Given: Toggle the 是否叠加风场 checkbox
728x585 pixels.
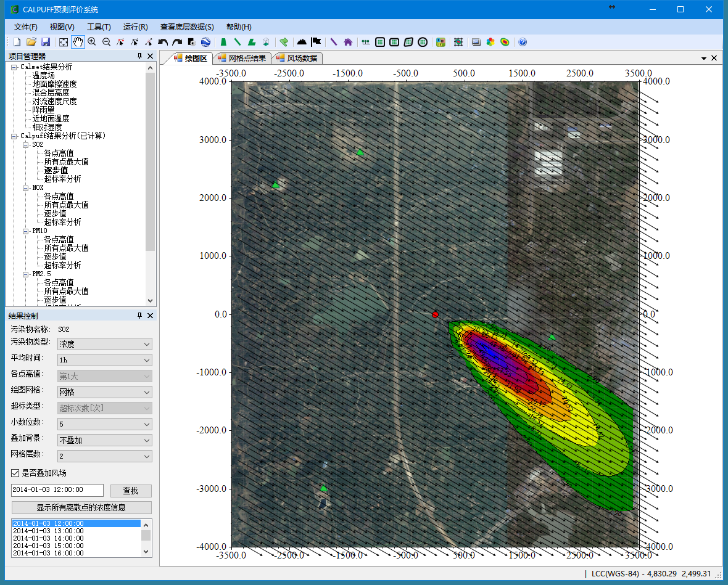Looking at the screenshot, I should [15, 473].
